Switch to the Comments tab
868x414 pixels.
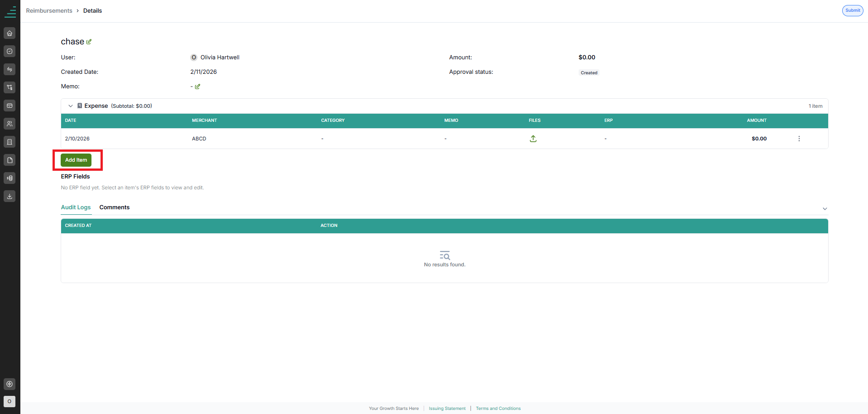(x=115, y=207)
